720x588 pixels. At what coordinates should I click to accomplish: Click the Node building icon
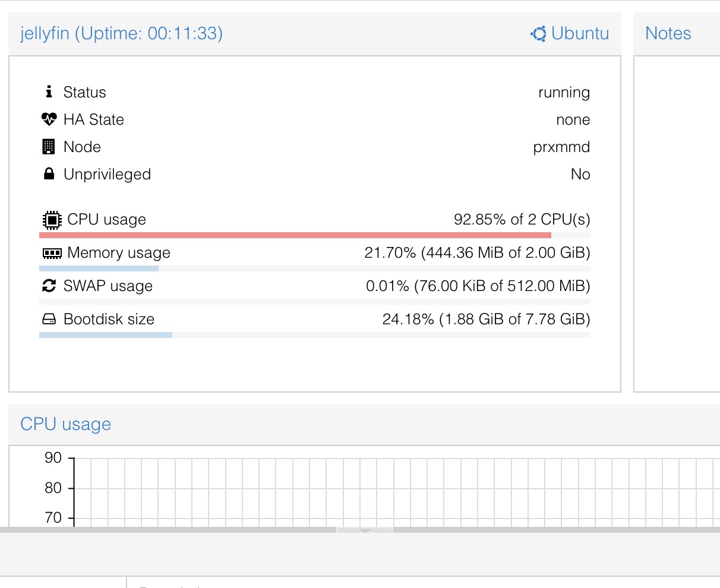(x=49, y=147)
